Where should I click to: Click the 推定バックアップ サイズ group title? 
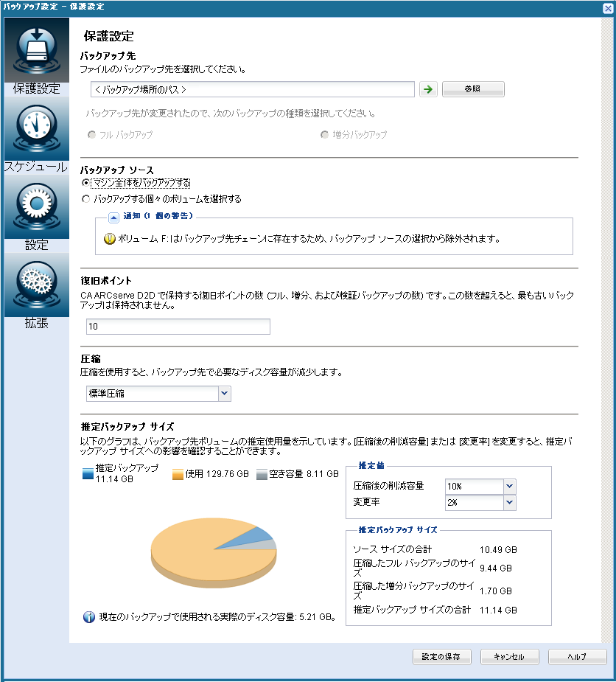point(398,530)
